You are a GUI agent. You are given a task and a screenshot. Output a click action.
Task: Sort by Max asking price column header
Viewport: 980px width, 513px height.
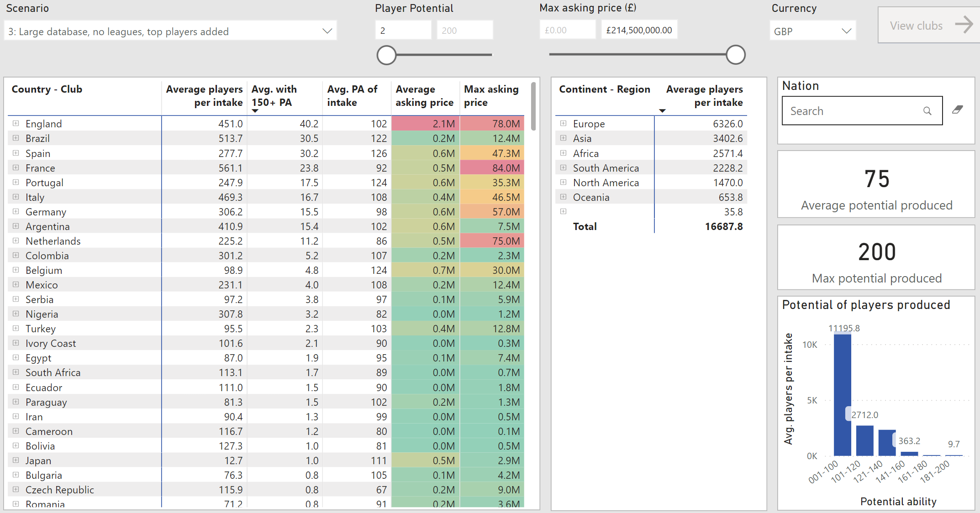tap(491, 95)
